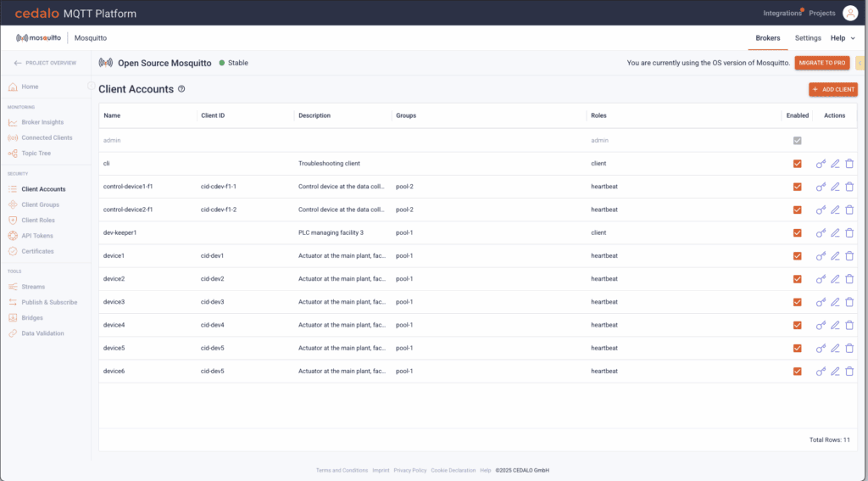Image resolution: width=868 pixels, height=481 pixels.
Task: Open the Privacy Policy footer link
Action: [409, 470]
